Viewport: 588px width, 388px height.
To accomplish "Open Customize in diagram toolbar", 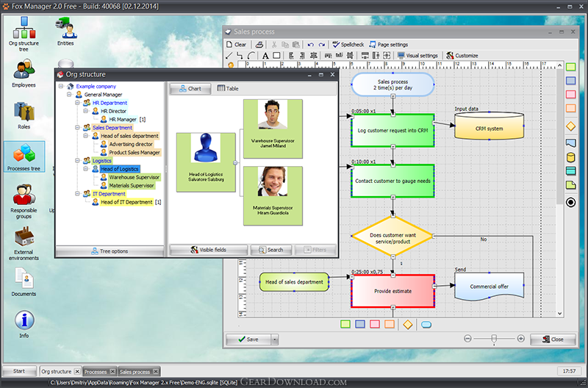I will [462, 56].
